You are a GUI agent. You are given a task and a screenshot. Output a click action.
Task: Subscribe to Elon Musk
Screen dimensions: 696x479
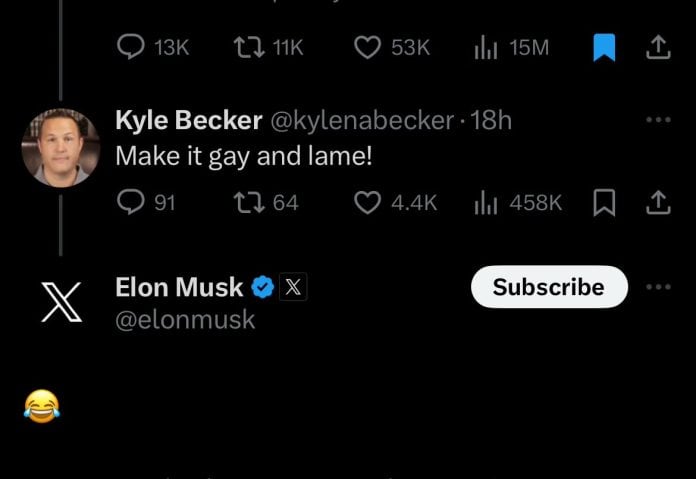tap(548, 287)
